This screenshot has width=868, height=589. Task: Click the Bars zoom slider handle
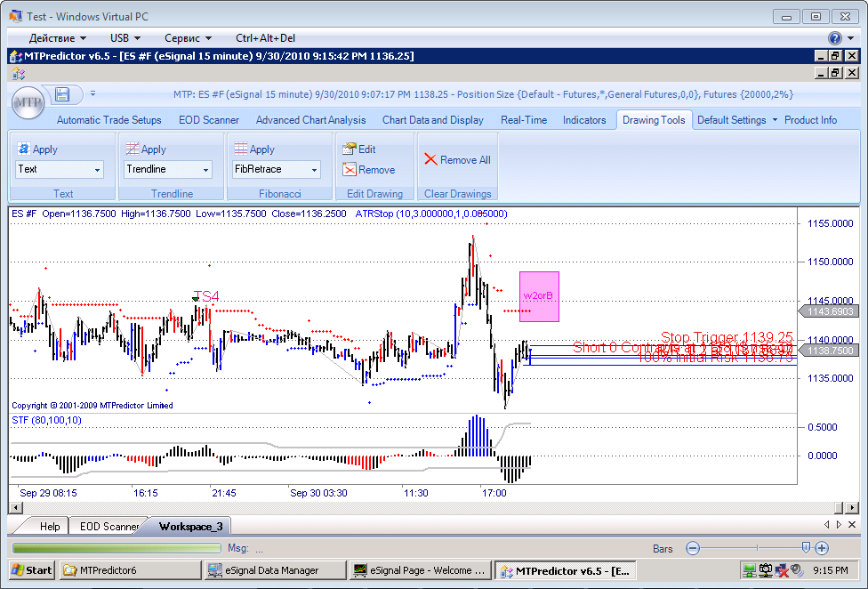tap(806, 548)
